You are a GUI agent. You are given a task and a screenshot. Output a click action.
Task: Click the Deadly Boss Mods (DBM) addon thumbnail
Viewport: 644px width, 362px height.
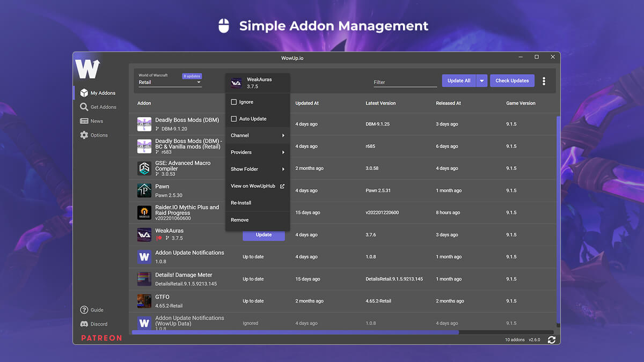[144, 124]
